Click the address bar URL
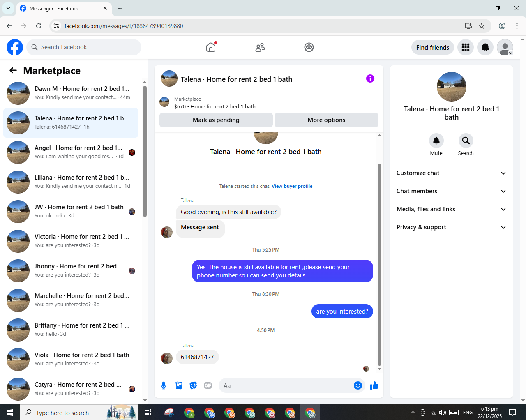Screen dimensions: 526x420 pos(124,26)
